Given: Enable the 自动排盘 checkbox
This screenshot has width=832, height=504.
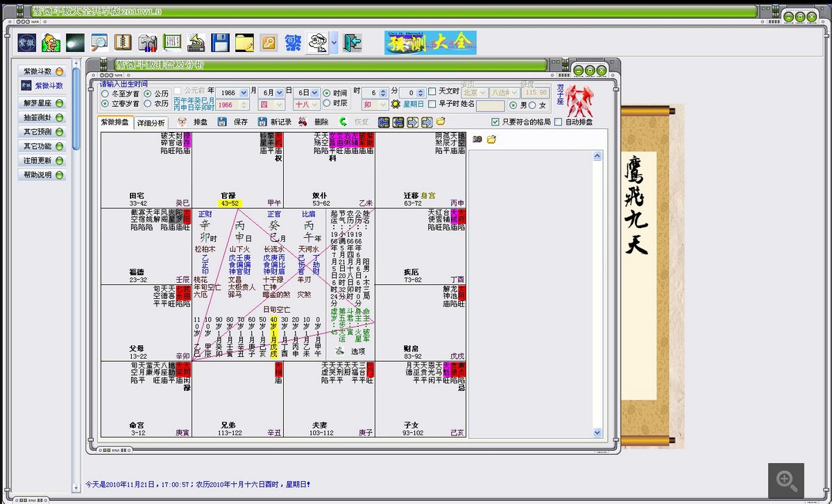Looking at the screenshot, I should click(558, 122).
